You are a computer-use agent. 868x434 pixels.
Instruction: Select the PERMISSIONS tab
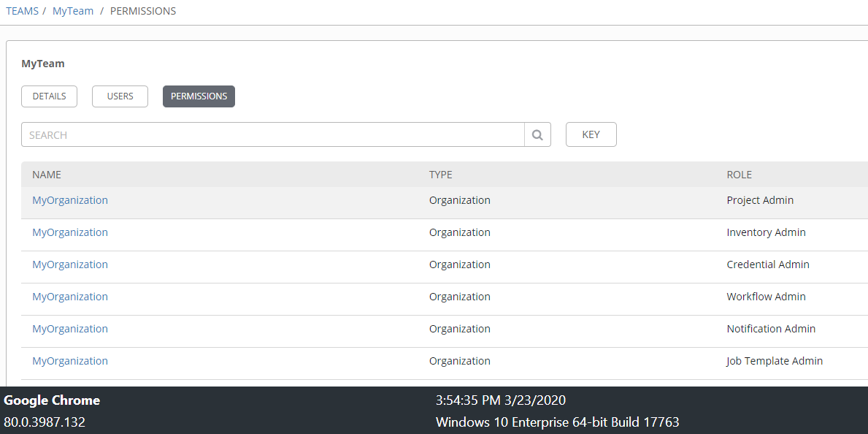tap(199, 96)
